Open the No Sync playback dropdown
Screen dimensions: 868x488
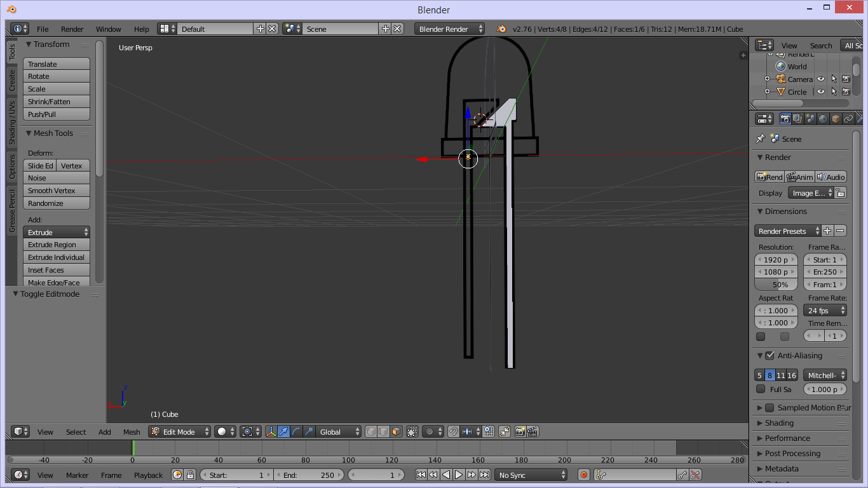point(531,475)
